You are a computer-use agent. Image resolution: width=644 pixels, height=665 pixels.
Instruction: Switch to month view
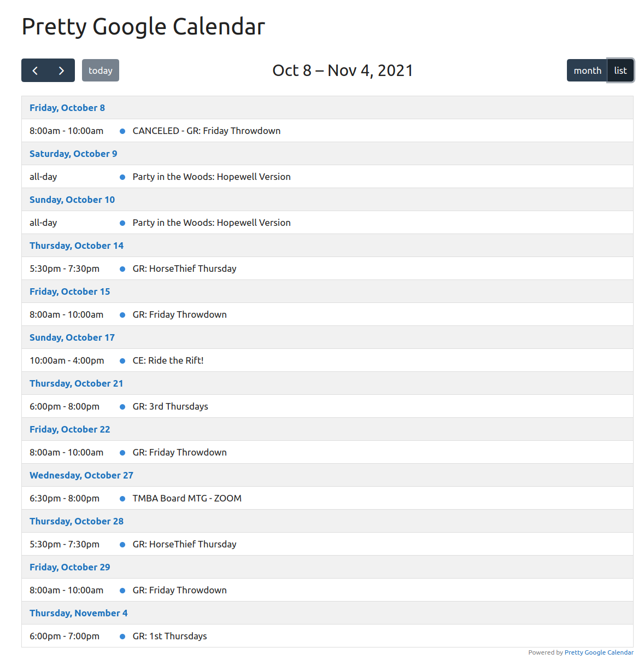pyautogui.click(x=587, y=71)
